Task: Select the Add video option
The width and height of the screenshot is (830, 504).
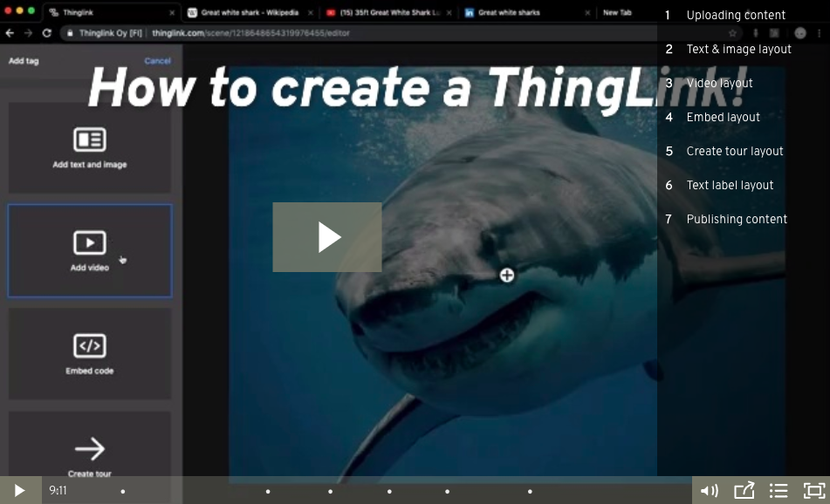Action: coord(89,250)
